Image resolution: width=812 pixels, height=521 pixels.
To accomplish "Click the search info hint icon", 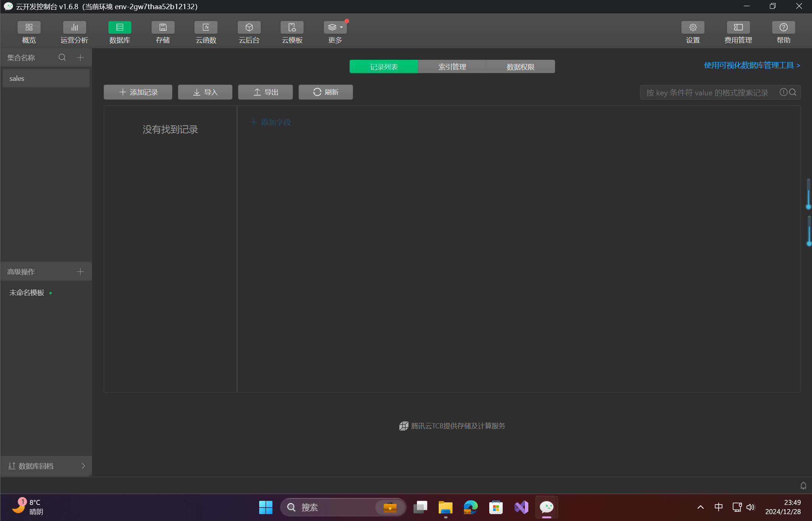I will pos(783,92).
